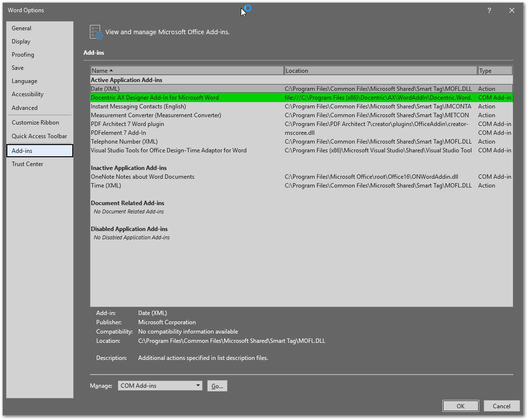Click the No compatibility information available text

point(188,332)
